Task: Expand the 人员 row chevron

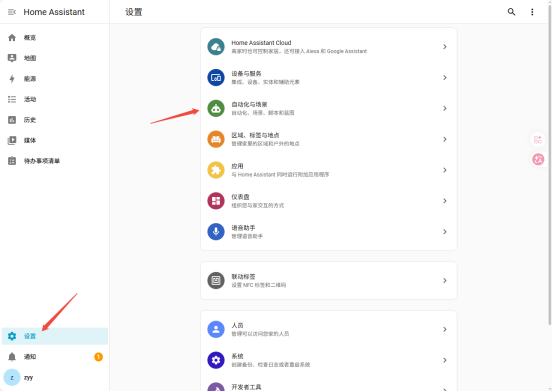Action: pyautogui.click(x=445, y=329)
